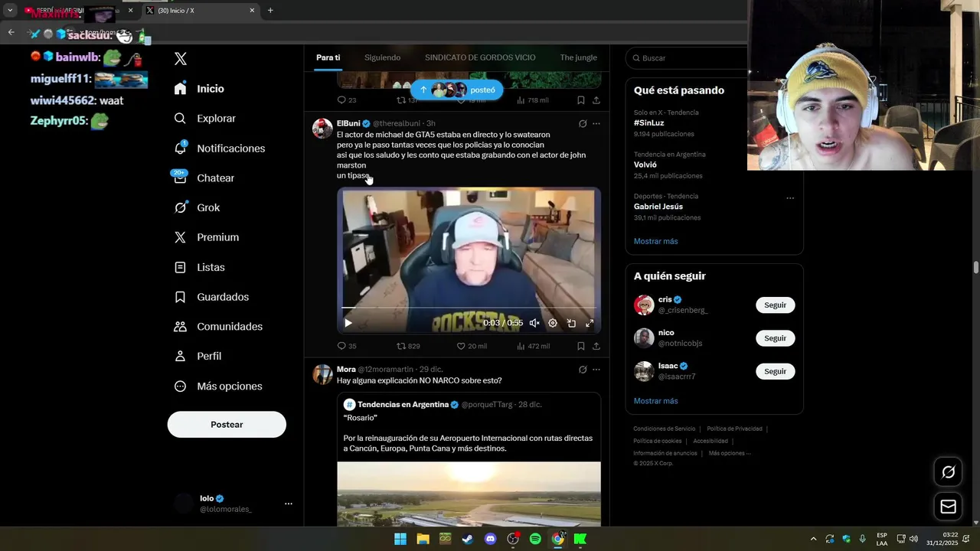Switch to the Siguiendo tab
The height and width of the screenshot is (551, 980).
pyautogui.click(x=382, y=57)
